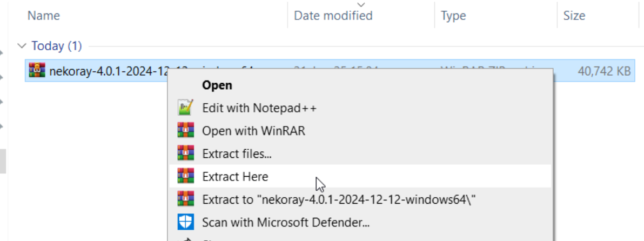Click the Type column header
This screenshot has width=644, height=241.
tap(453, 16)
